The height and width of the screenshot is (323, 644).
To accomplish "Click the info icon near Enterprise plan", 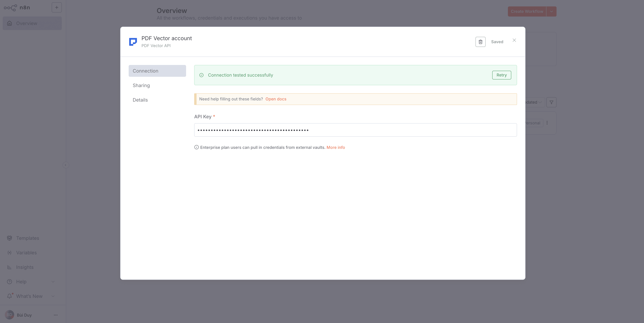I will [197, 147].
